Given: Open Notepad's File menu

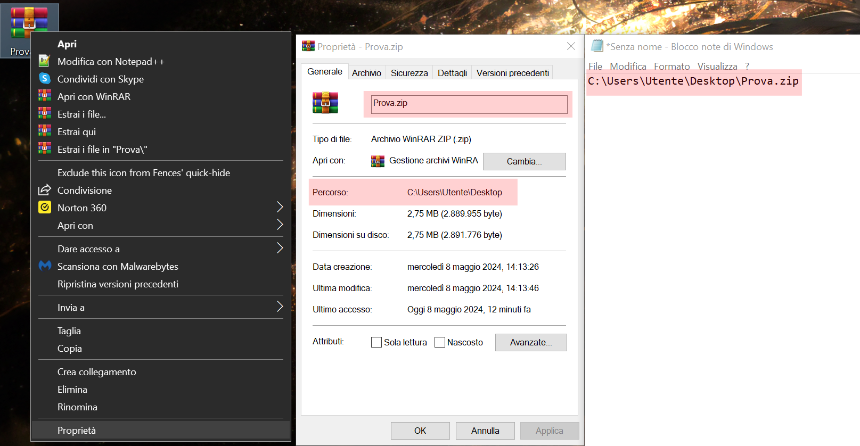Looking at the screenshot, I should click(595, 66).
